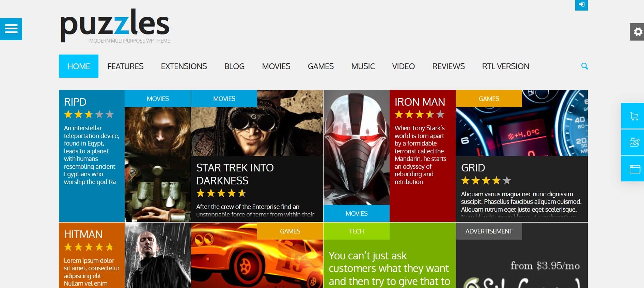Open the RIPD long-haired man thumbnail
Viewport: 644px width, 288px height.
tap(158, 164)
